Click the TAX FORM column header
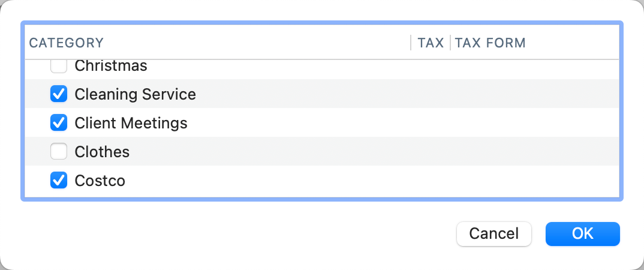 tap(490, 43)
